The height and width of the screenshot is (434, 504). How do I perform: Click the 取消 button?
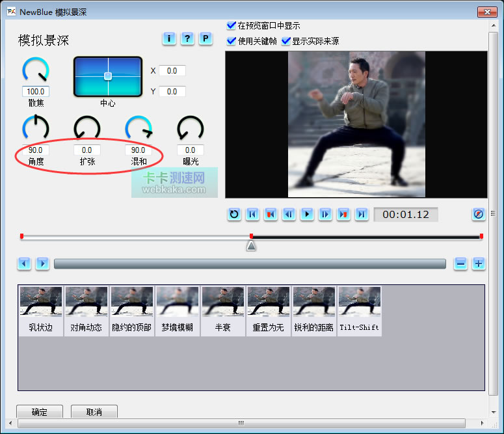click(x=94, y=412)
